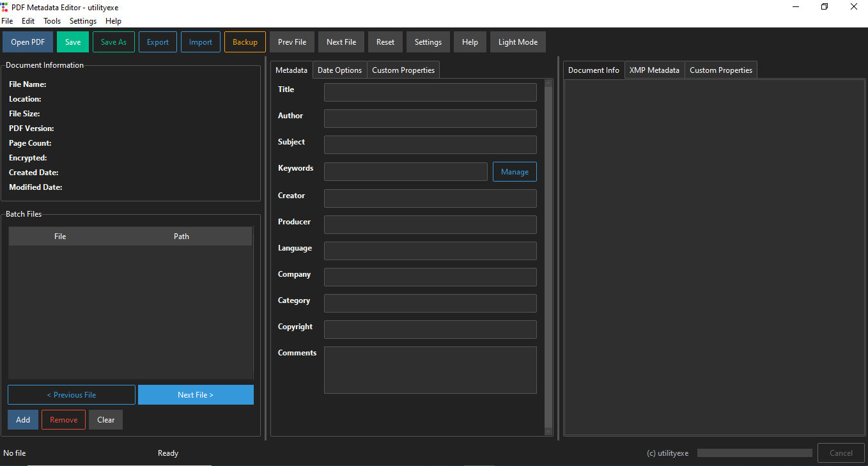868x466 pixels.
Task: Open the Edit menu
Action: point(28,21)
